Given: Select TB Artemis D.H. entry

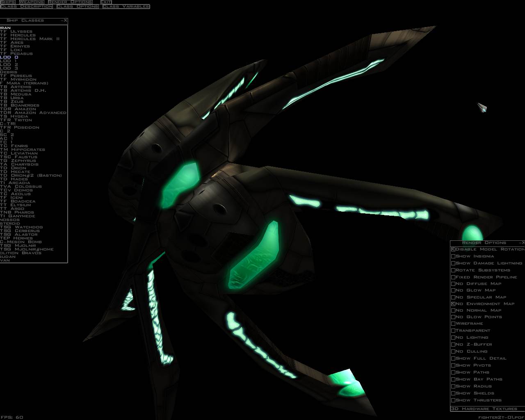Looking at the screenshot, I should click(x=23, y=91).
